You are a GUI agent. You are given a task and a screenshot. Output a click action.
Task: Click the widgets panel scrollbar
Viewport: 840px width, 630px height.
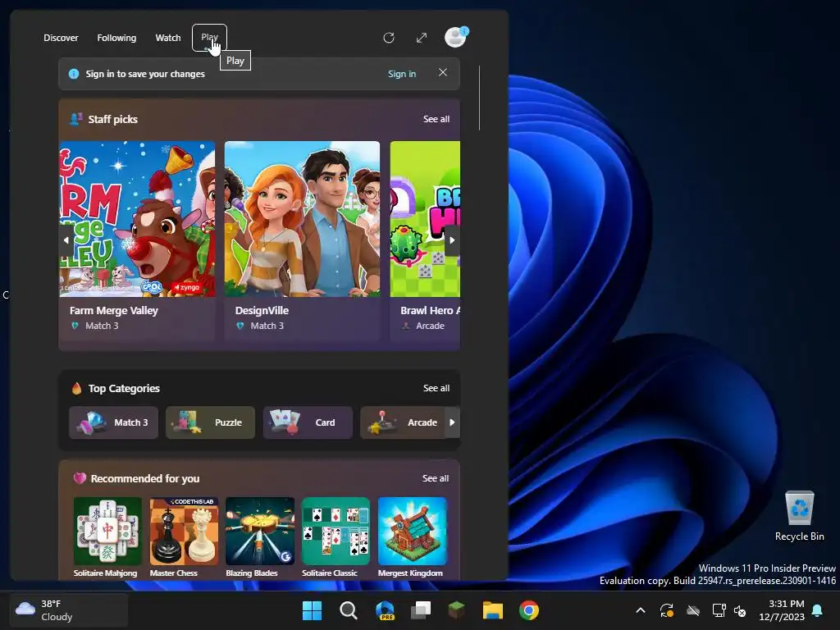[x=479, y=98]
